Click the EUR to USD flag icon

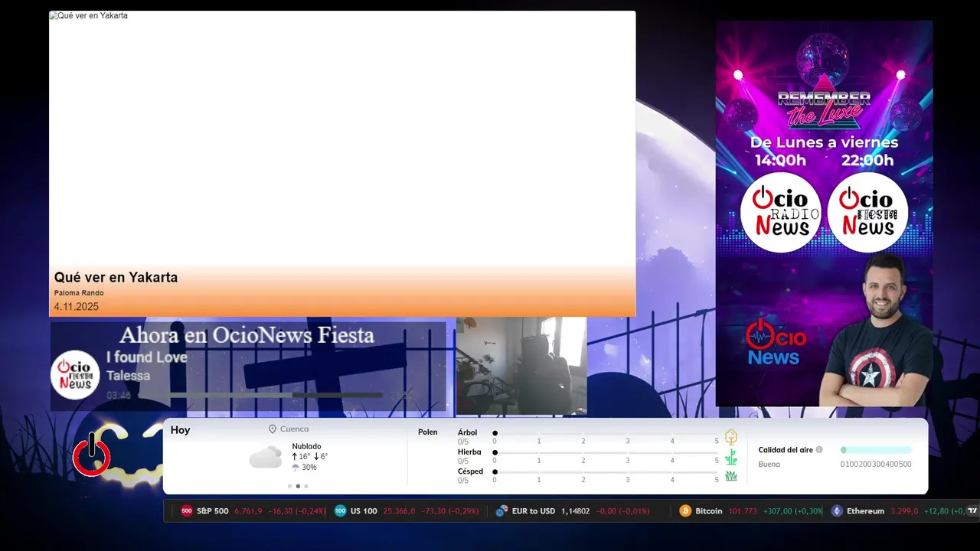(502, 511)
